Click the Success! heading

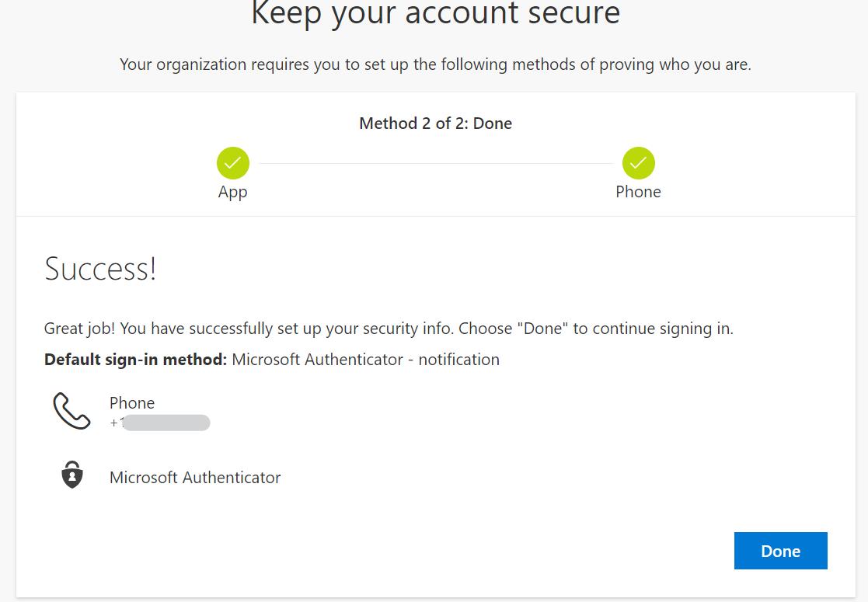coord(100,269)
